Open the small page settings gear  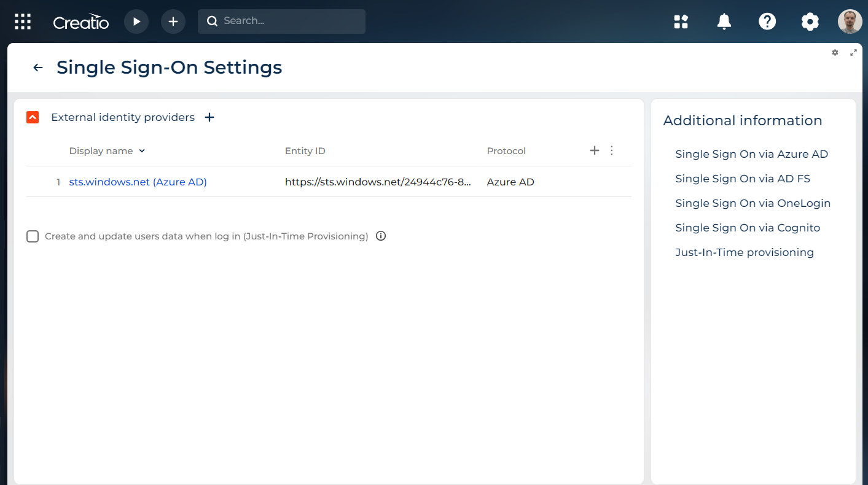835,53
